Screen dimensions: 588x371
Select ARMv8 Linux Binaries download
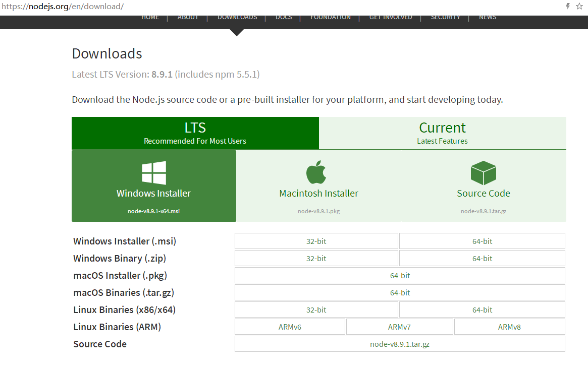(509, 327)
